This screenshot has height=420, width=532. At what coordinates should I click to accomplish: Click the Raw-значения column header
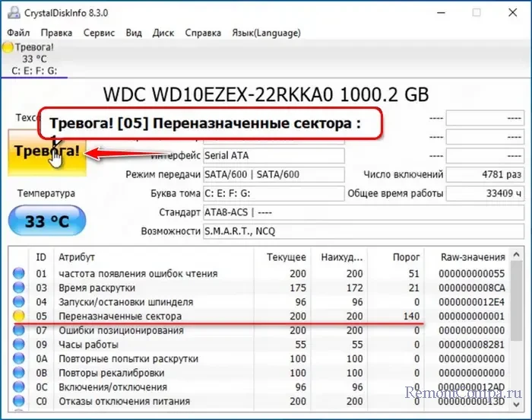coord(473,257)
